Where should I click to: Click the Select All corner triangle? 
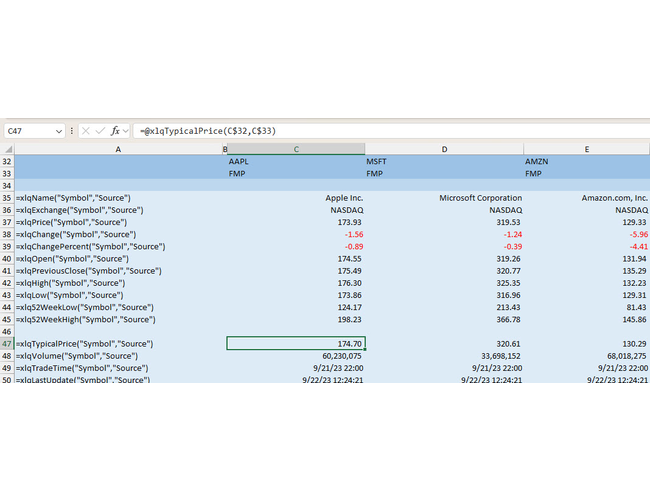(7, 149)
